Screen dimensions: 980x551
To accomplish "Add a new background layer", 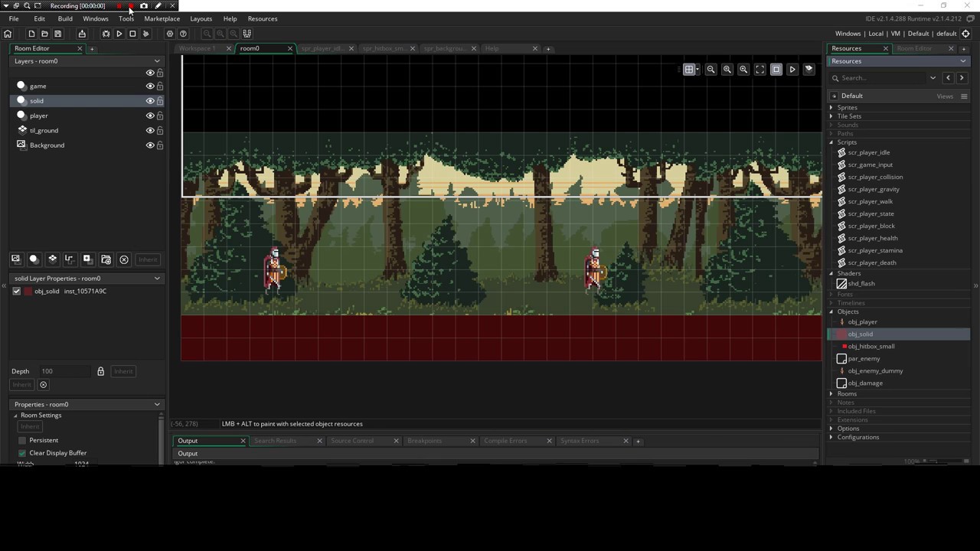I will (x=15, y=259).
